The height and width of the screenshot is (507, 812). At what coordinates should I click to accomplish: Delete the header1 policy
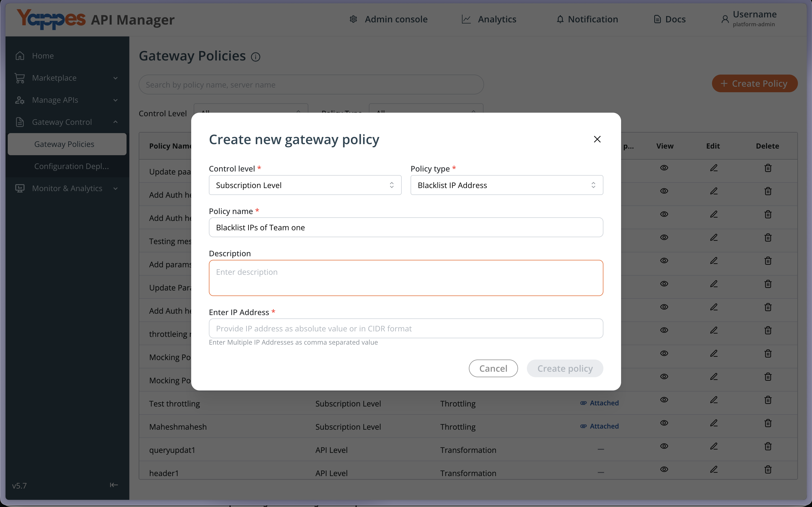[x=768, y=469]
